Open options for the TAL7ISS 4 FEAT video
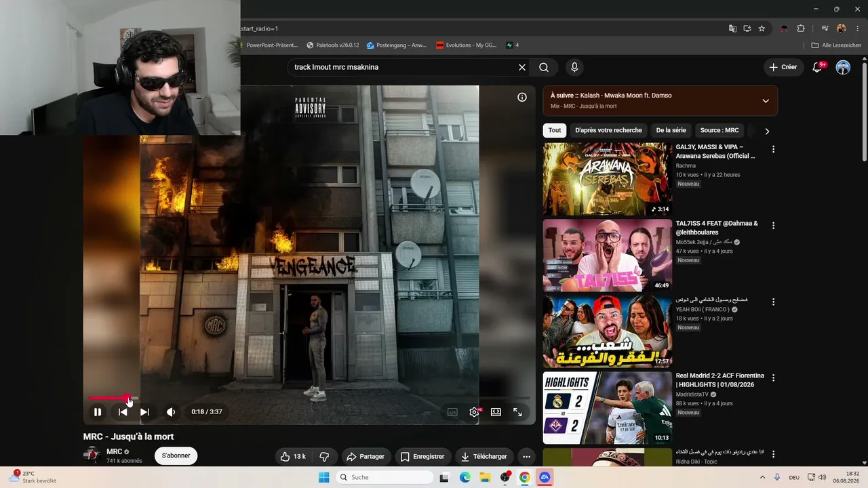868x488 pixels. click(x=773, y=226)
